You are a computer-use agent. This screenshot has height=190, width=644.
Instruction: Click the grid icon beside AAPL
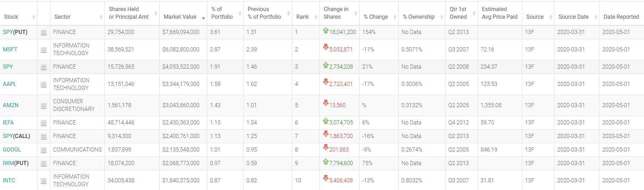tap(44, 85)
